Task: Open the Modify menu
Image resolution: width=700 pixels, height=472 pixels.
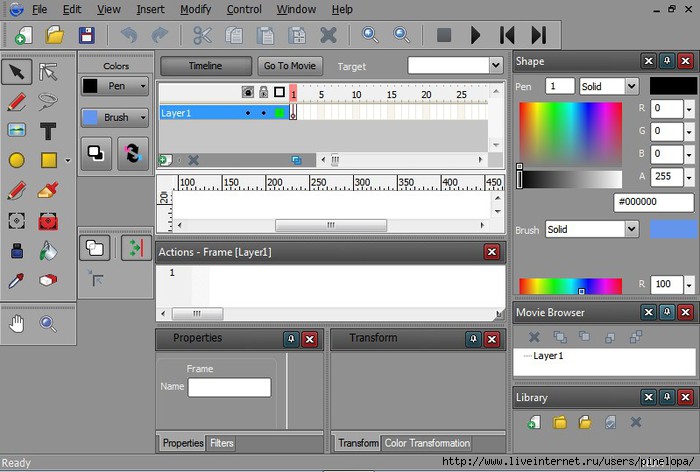Action: (195, 9)
